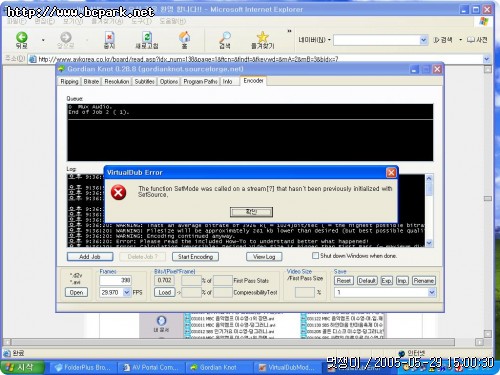
Task: Click the Exp. button
Action: (387, 281)
